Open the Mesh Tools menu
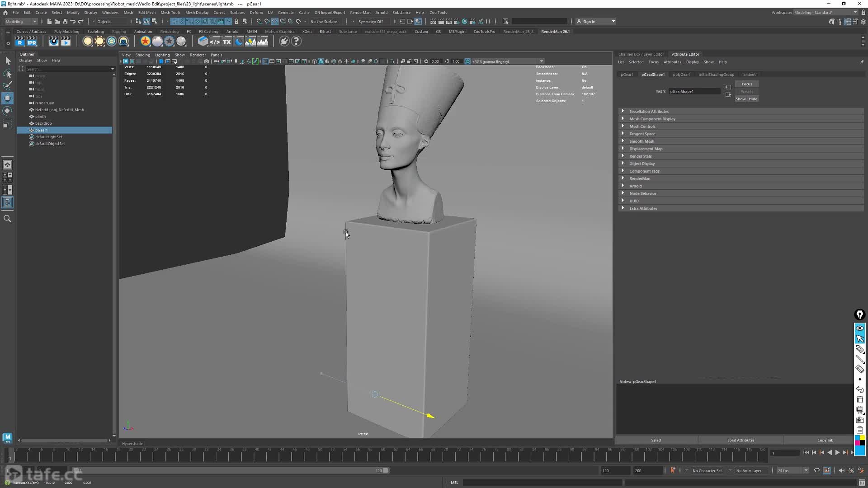 click(x=170, y=13)
